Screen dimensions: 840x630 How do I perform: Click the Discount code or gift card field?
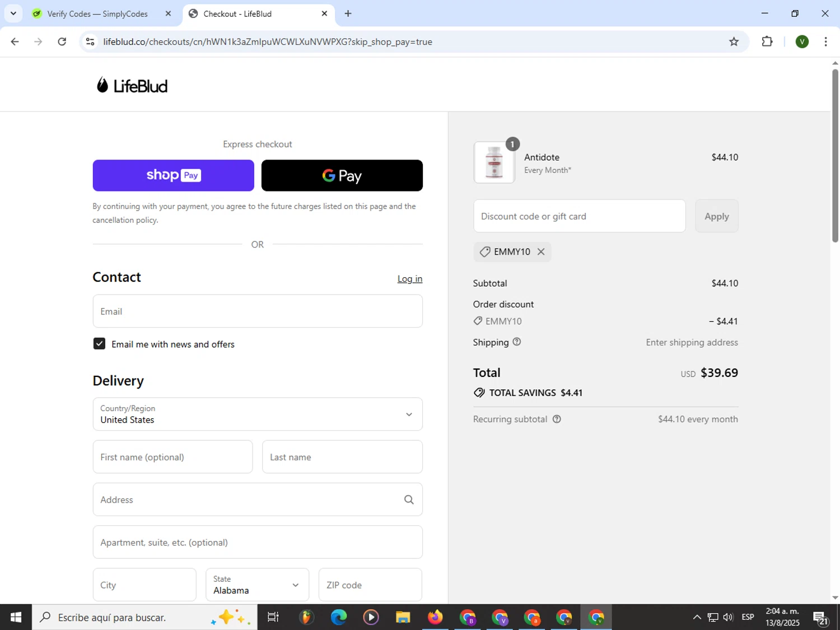pyautogui.click(x=580, y=216)
